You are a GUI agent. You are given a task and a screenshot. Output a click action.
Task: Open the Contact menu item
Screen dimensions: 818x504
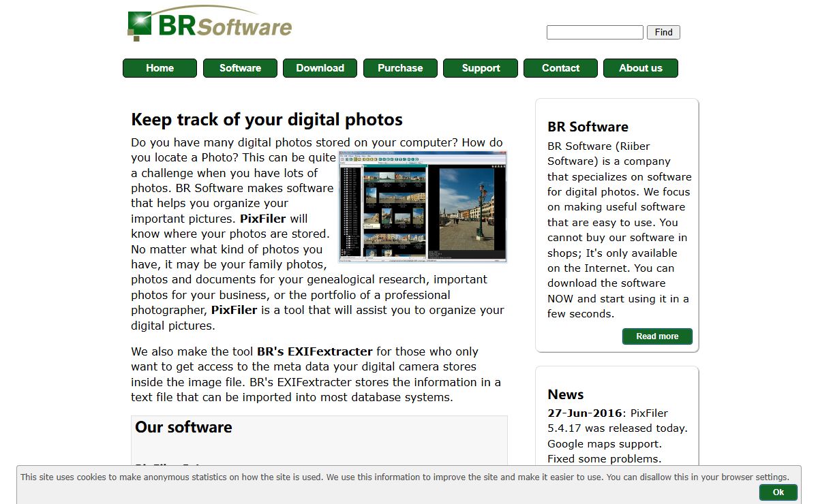click(x=560, y=68)
